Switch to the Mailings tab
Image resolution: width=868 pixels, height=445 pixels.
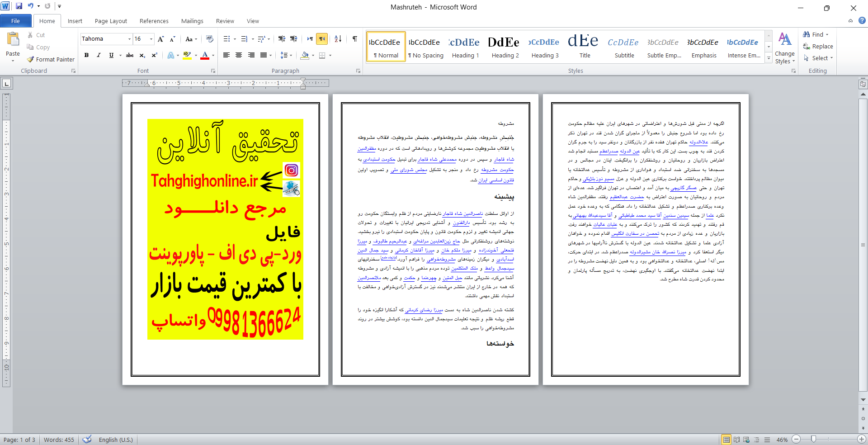[192, 21]
